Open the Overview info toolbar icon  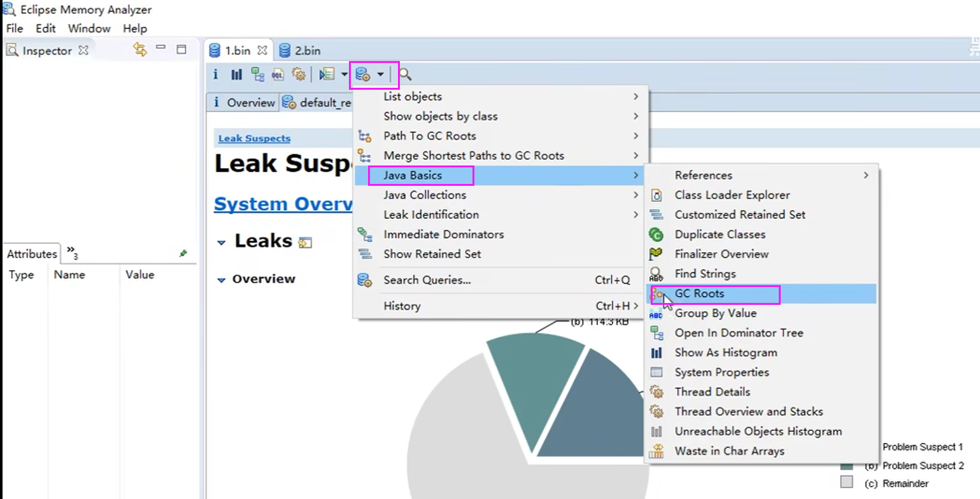point(215,74)
